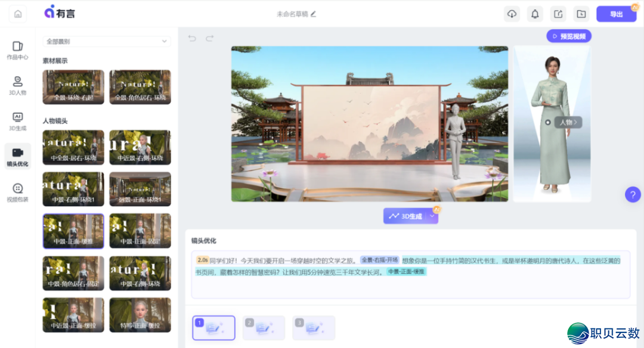This screenshot has height=348, width=644.
Task: Open the 3D生成 AI generation sidebar icon
Action: coord(17,118)
